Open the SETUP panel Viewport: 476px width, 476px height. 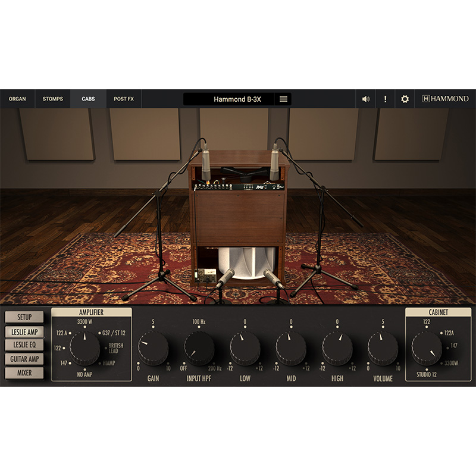pos(24,317)
